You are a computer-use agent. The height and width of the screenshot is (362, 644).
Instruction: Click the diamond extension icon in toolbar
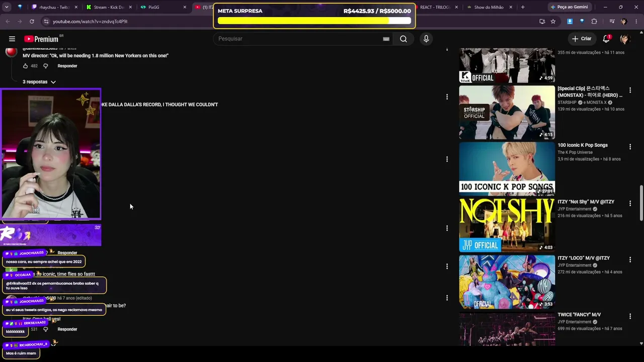[x=582, y=22]
